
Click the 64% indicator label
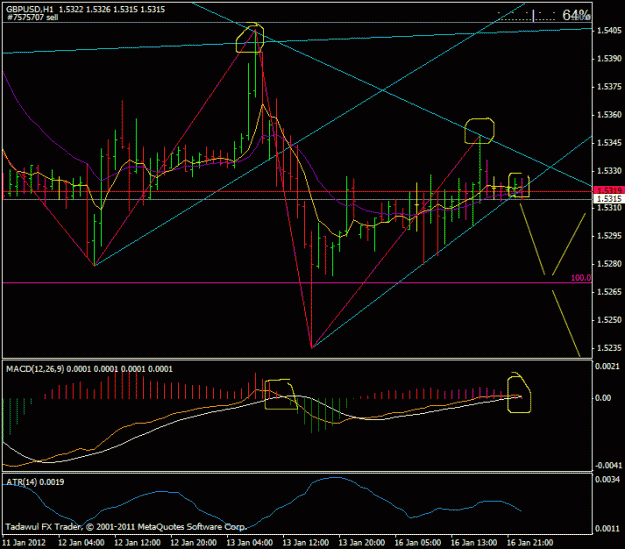[576, 15]
